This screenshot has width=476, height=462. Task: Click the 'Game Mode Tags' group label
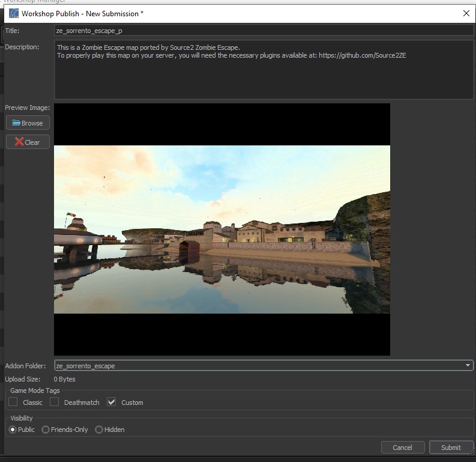click(x=35, y=391)
